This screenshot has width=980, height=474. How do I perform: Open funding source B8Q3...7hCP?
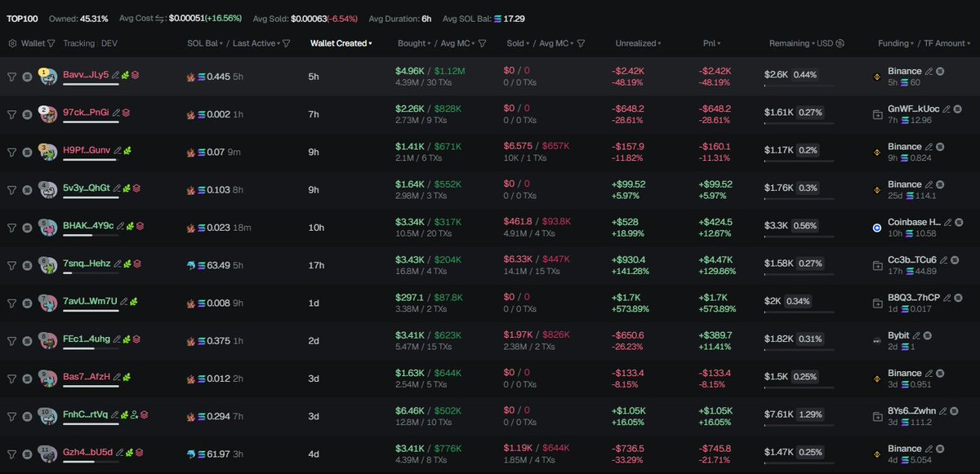(x=914, y=297)
